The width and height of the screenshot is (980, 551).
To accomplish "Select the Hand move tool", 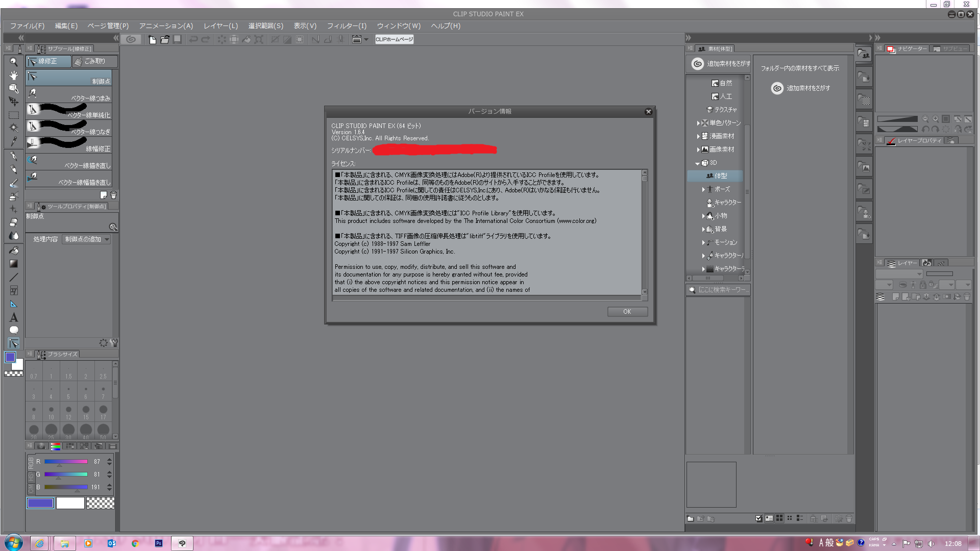I will click(14, 75).
